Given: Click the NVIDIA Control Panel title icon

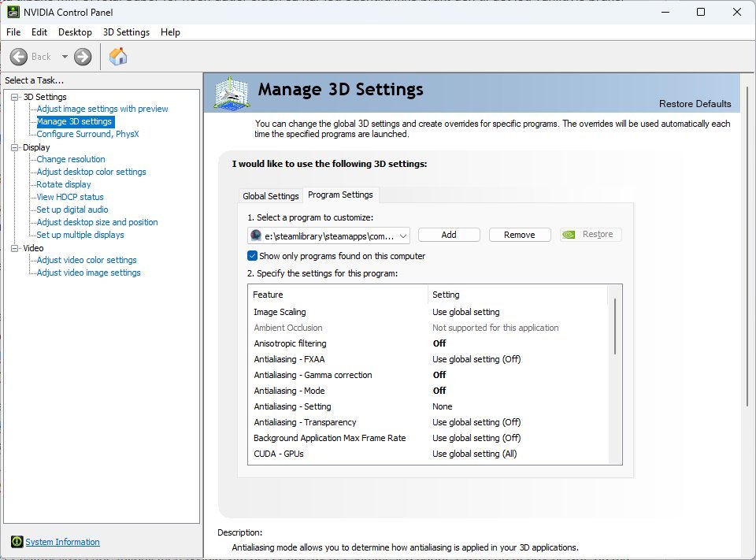Looking at the screenshot, I should 13,12.
